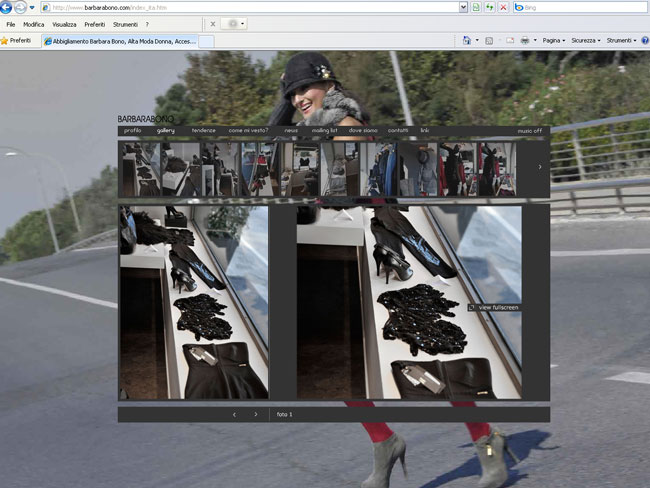
Task: Go back with the browser Back arrow
Action: pos(6,7)
